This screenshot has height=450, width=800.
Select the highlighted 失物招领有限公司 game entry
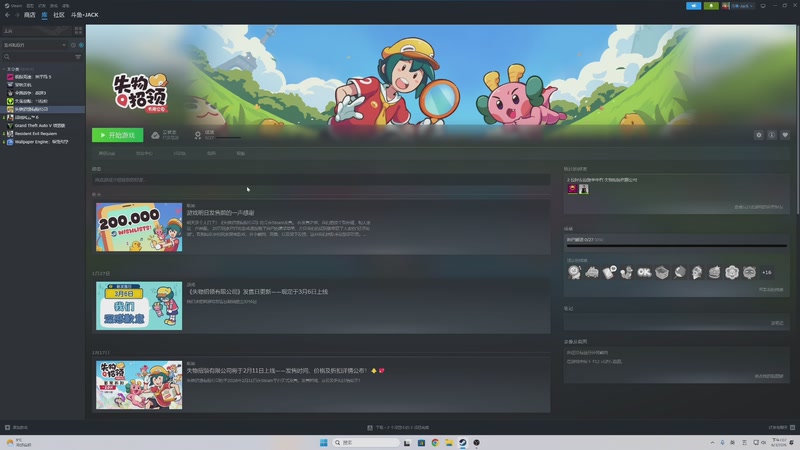pos(42,109)
